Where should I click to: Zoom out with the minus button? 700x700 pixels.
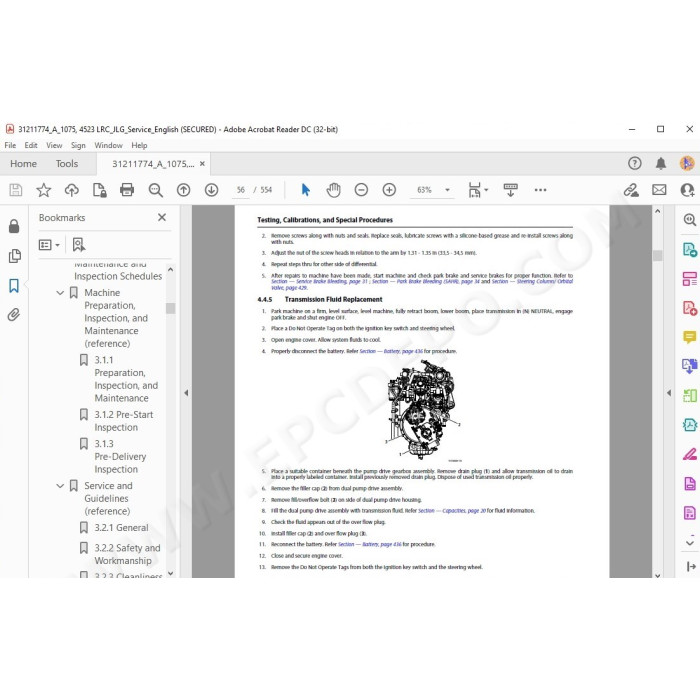pyautogui.click(x=361, y=190)
